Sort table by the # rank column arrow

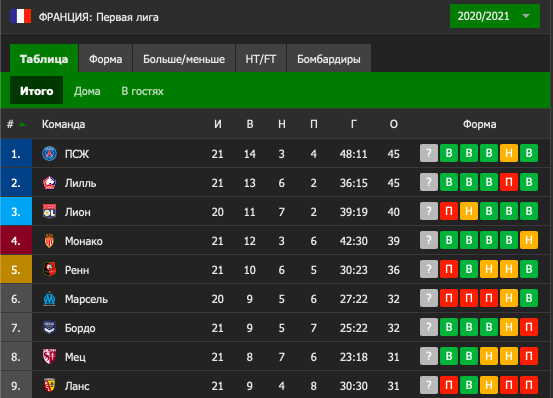click(22, 124)
